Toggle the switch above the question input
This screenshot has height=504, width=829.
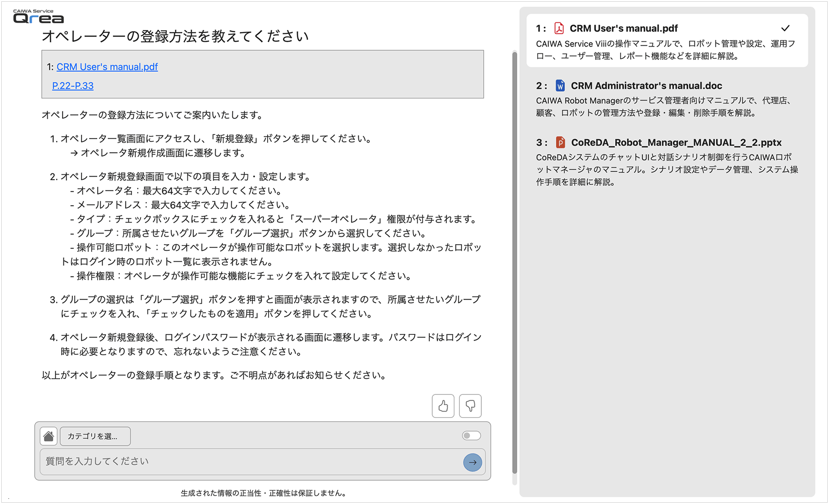(471, 436)
